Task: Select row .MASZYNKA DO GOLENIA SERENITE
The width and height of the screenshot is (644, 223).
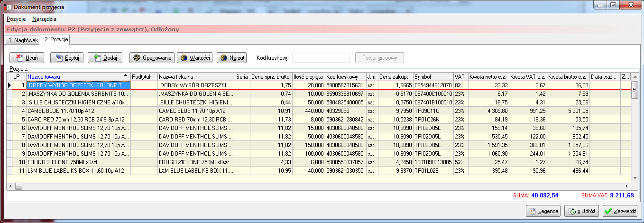Action: (x=319, y=94)
